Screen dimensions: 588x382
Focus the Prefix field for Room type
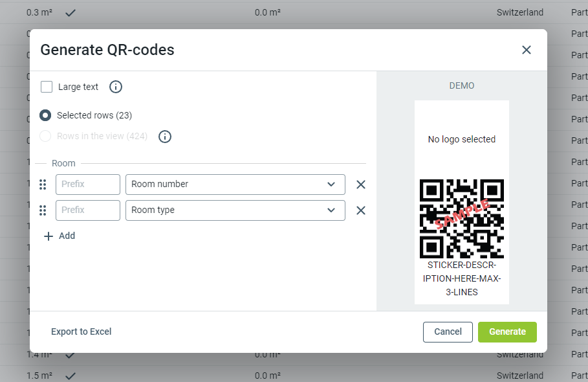88,210
